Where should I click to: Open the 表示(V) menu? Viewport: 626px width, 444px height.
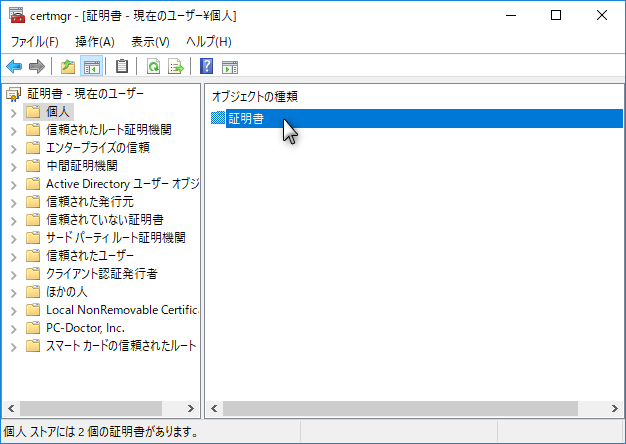(150, 42)
